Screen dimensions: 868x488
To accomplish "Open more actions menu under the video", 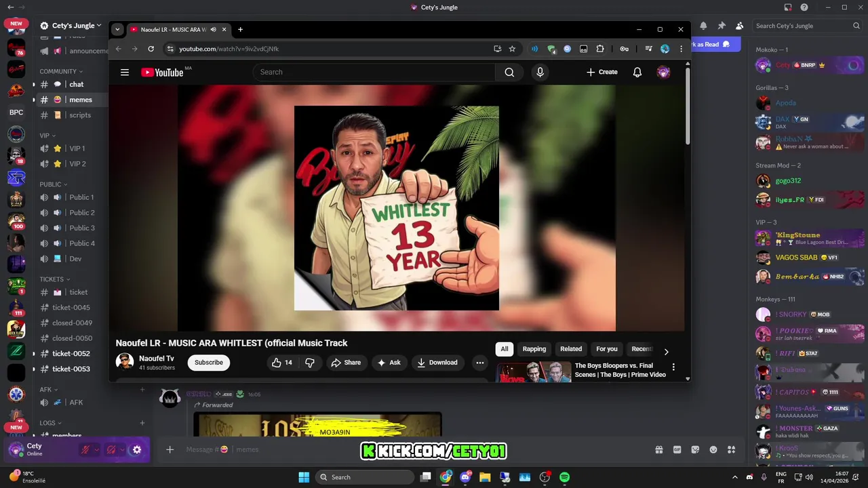I will (480, 363).
